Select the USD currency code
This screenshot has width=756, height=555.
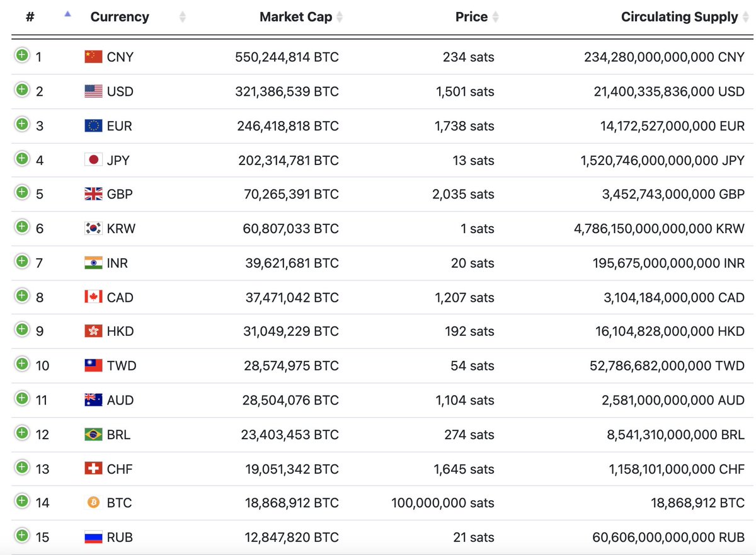pyautogui.click(x=120, y=91)
